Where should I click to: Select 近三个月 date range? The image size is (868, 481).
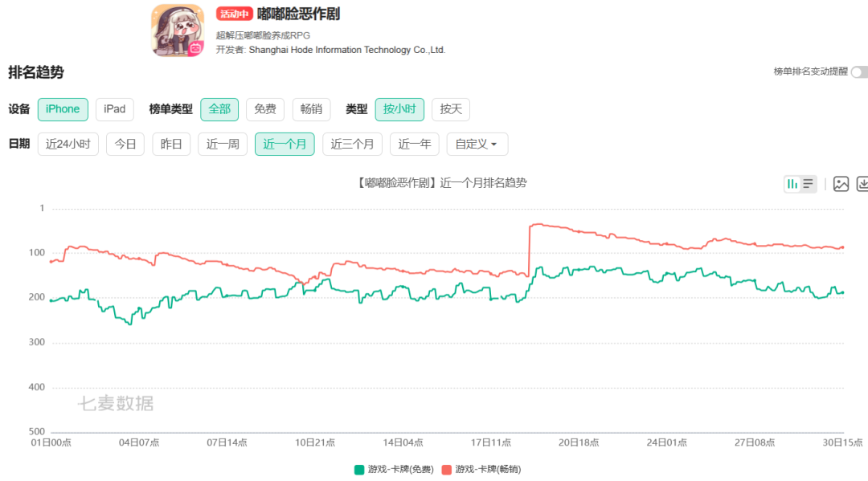[x=352, y=145]
